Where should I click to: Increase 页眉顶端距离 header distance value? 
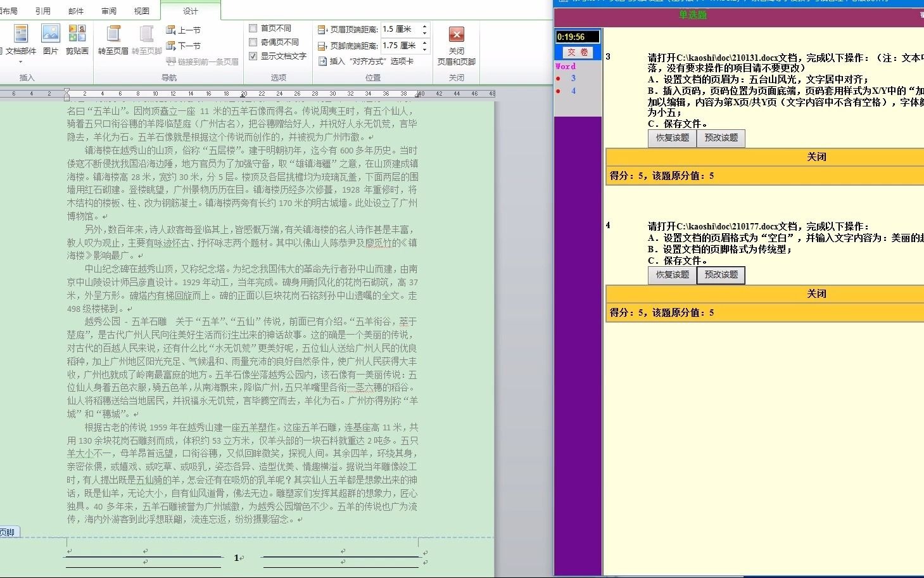424,27
